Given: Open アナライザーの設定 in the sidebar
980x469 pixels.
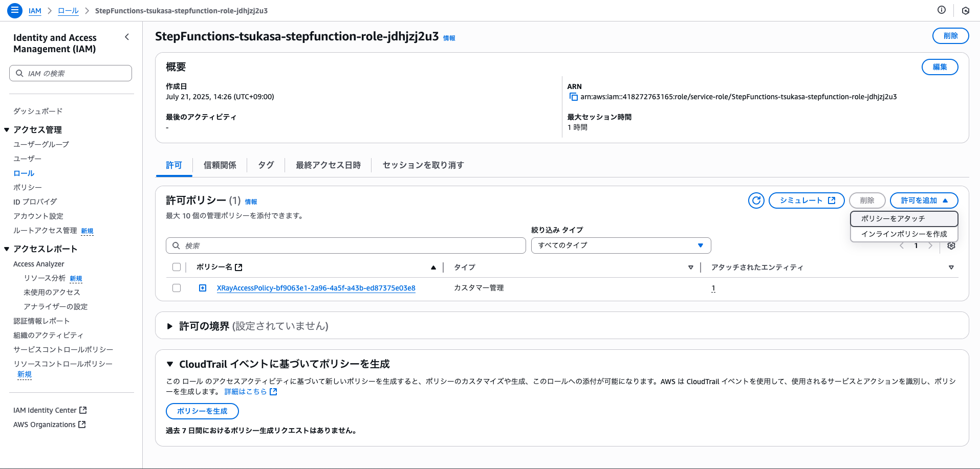Looking at the screenshot, I should tap(55, 306).
